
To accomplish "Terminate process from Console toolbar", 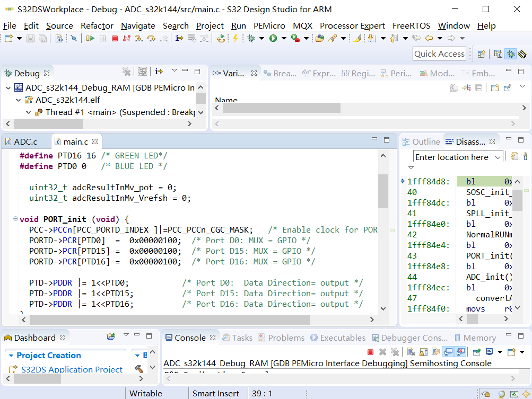I will [371, 352].
